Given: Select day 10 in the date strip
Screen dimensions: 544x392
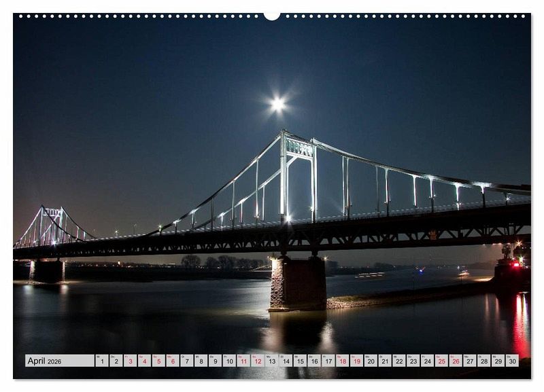Looking at the screenshot, I should 228,361.
